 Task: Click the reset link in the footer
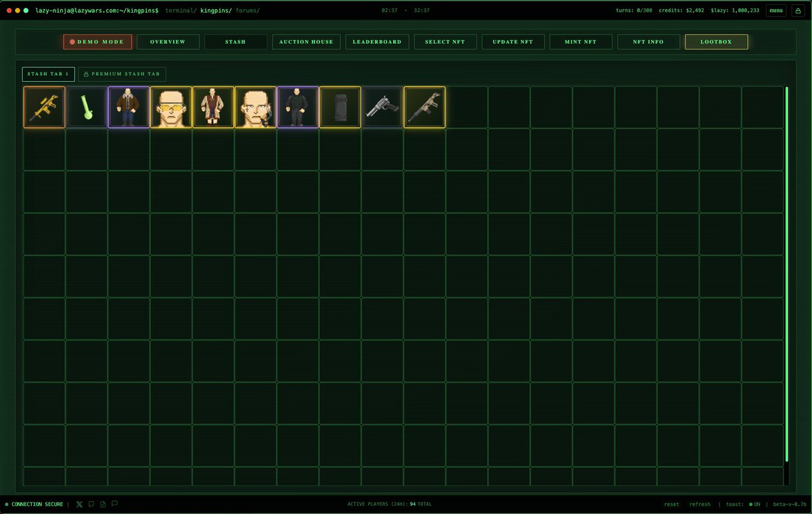pyautogui.click(x=671, y=504)
